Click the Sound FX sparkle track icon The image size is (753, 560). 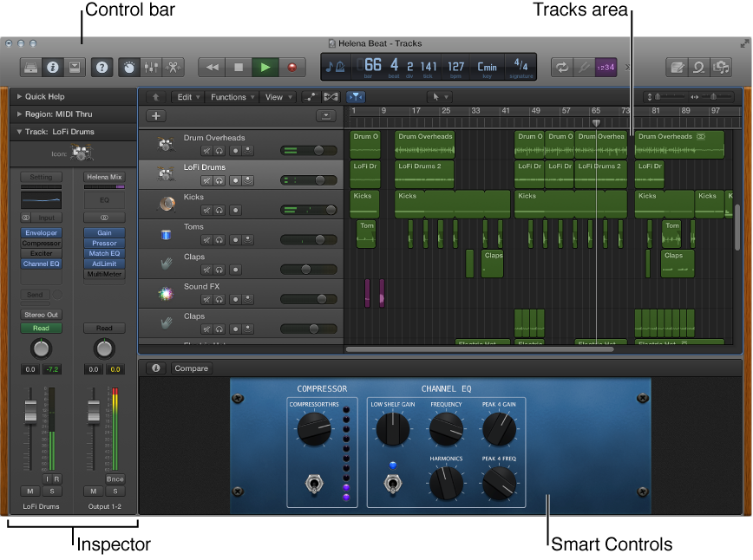click(164, 293)
